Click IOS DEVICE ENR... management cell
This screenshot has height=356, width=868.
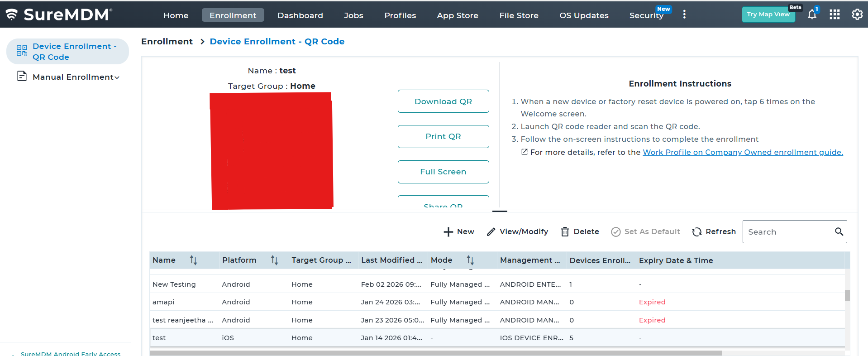531,338
